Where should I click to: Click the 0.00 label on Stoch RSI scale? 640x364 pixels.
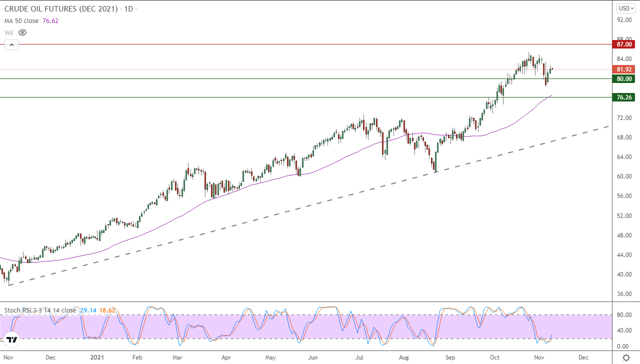pyautogui.click(x=623, y=346)
